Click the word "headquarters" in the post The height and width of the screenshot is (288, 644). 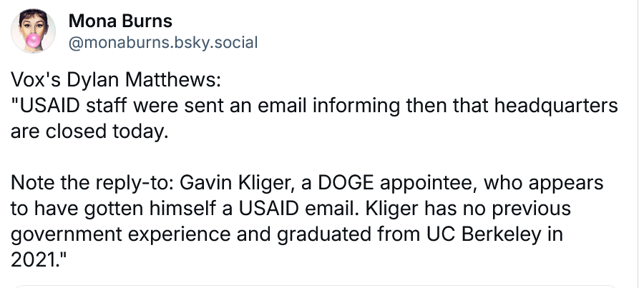pos(556,106)
